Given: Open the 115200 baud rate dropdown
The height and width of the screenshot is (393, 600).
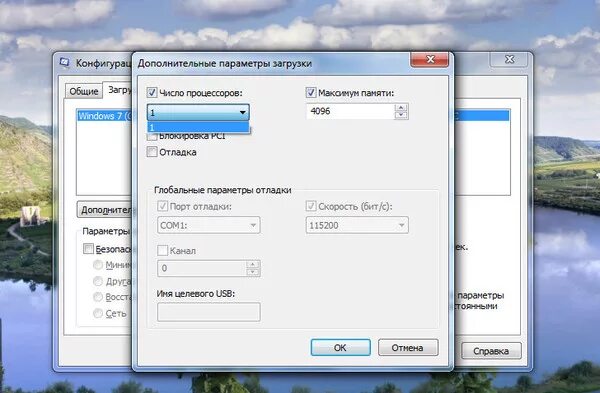Looking at the screenshot, I should pos(357,225).
